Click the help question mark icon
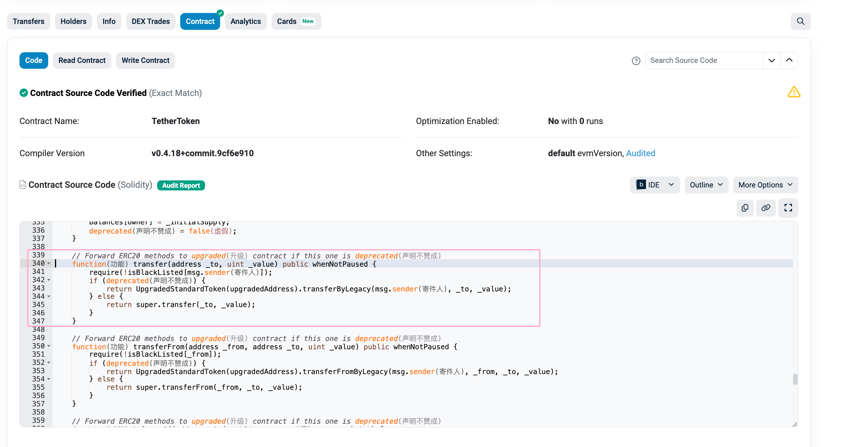The height and width of the screenshot is (447, 868). point(635,61)
